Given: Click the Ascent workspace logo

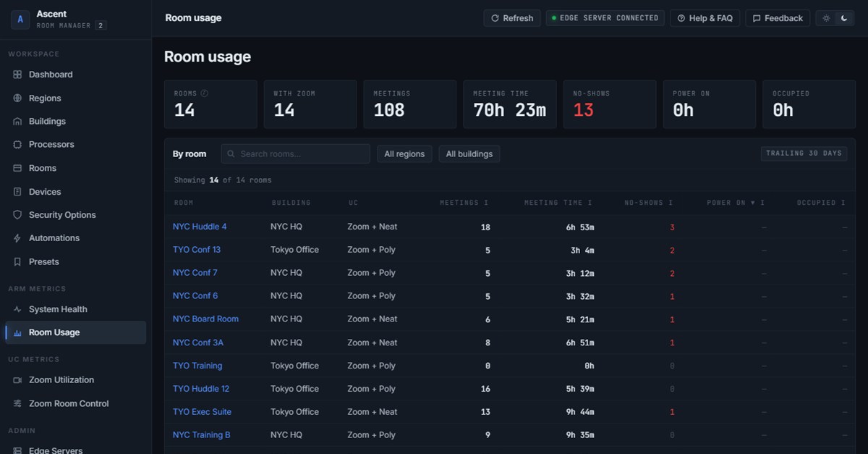Looking at the screenshot, I should 20,20.
